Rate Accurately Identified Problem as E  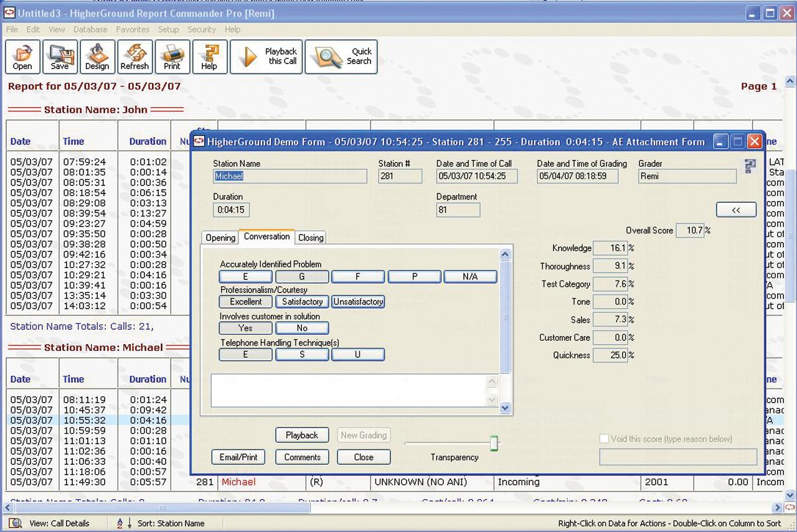(246, 277)
